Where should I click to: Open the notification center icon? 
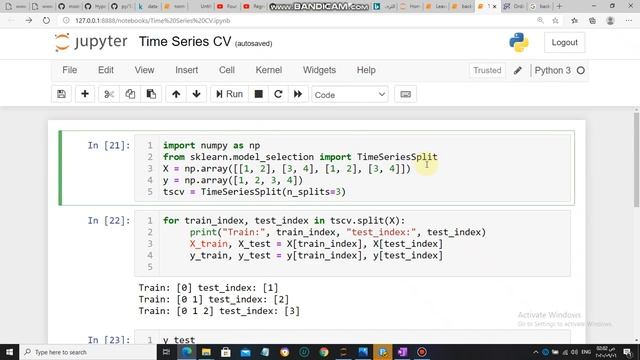[x=627, y=352]
